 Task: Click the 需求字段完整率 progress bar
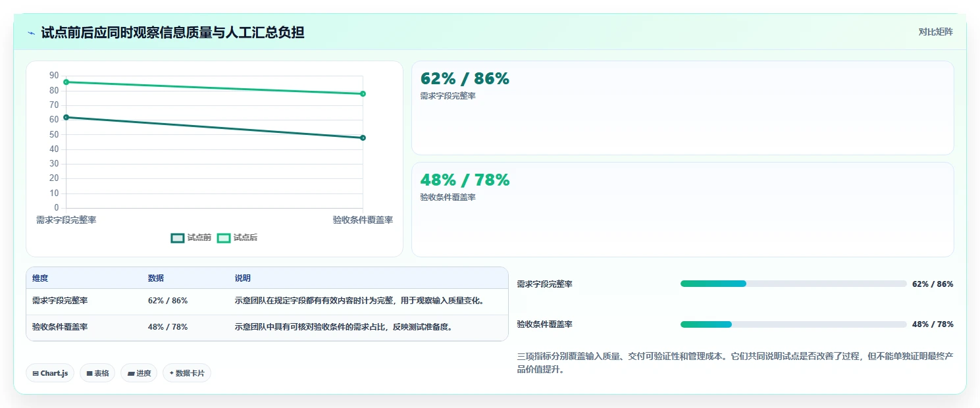794,284
